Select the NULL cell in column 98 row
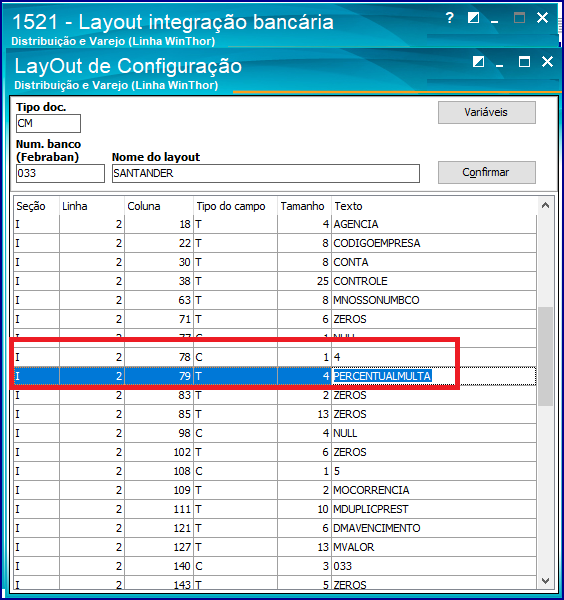 [434, 433]
